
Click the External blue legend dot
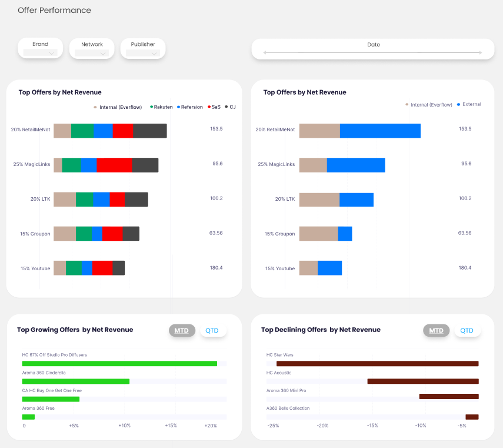[458, 105]
